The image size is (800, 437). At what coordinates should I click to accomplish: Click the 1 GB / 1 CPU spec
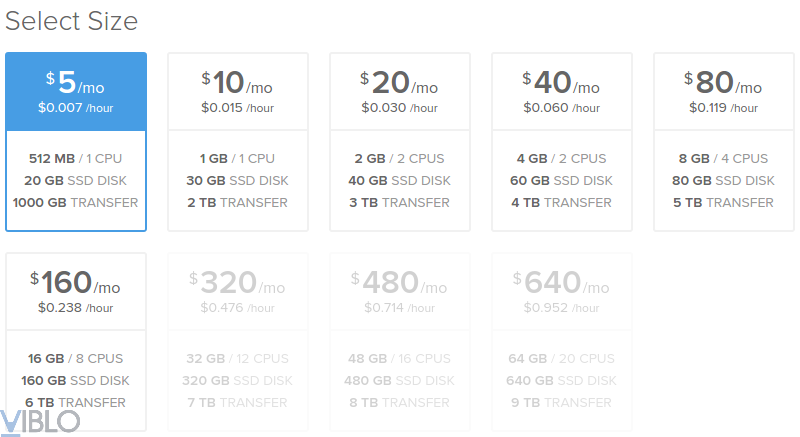(238, 159)
